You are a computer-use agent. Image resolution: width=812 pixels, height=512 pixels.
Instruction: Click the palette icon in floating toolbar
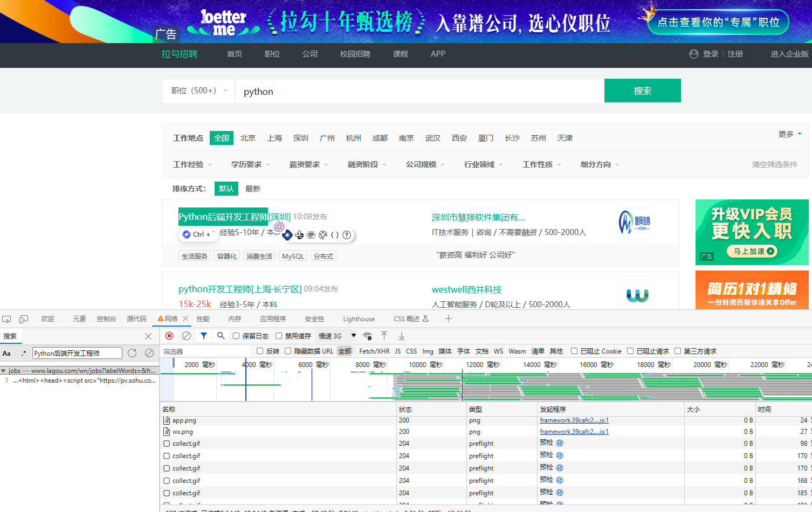pos(323,235)
